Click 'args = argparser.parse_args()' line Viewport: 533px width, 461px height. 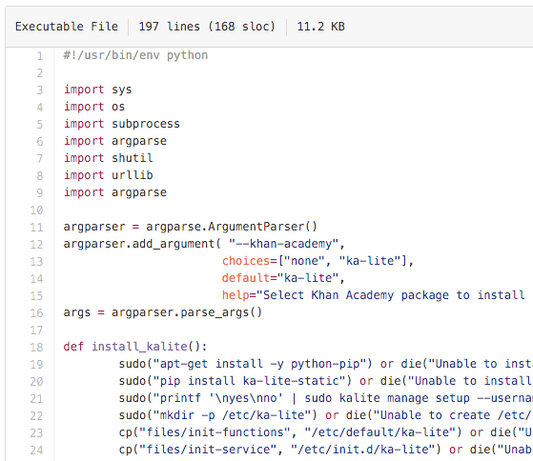pyautogui.click(x=163, y=312)
